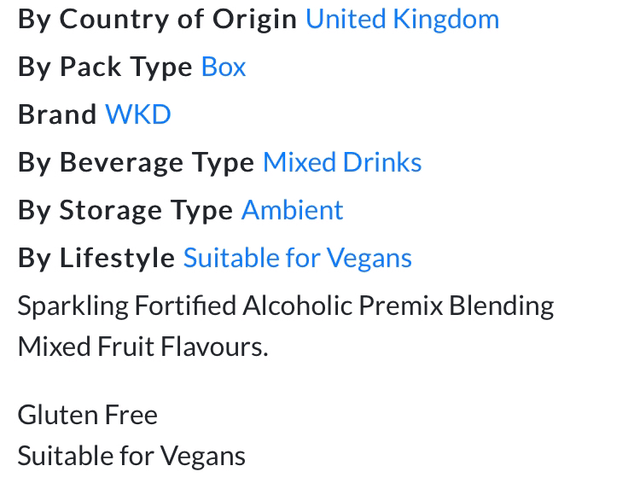Follow the Box pack type link
Screen dimensions: 640x478
(223, 67)
